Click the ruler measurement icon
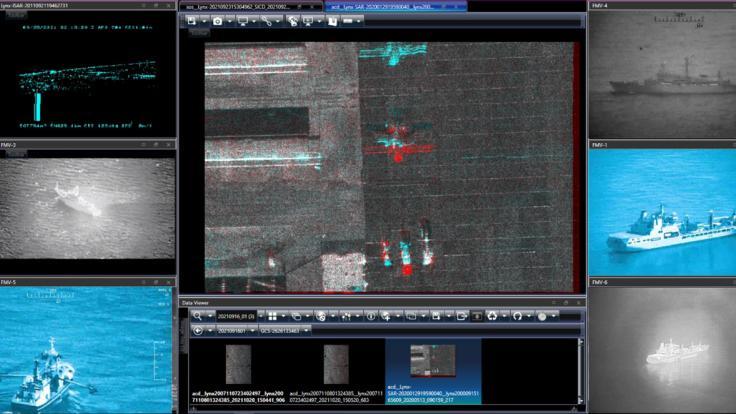 point(348,21)
